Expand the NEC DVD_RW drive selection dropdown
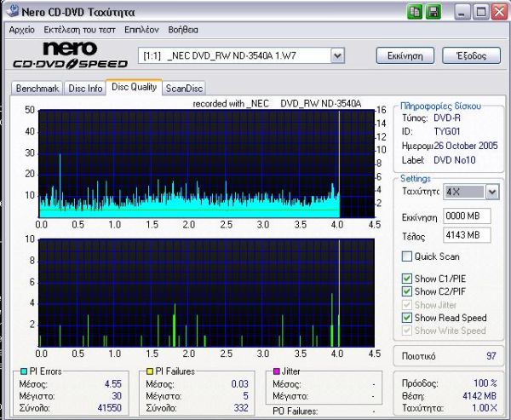The height and width of the screenshot is (420, 511). click(241, 55)
